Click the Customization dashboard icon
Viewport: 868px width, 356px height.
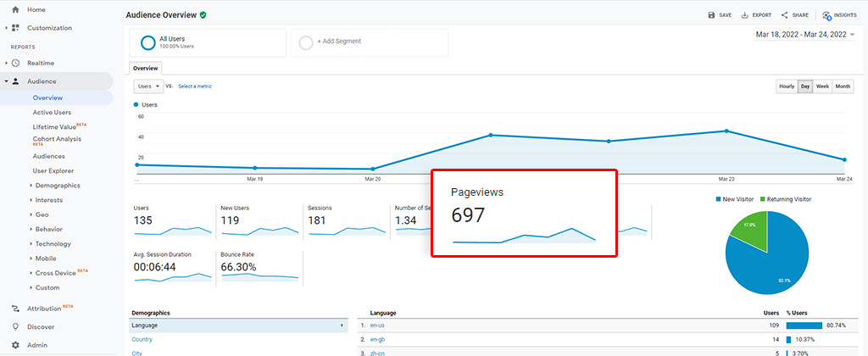click(15, 28)
